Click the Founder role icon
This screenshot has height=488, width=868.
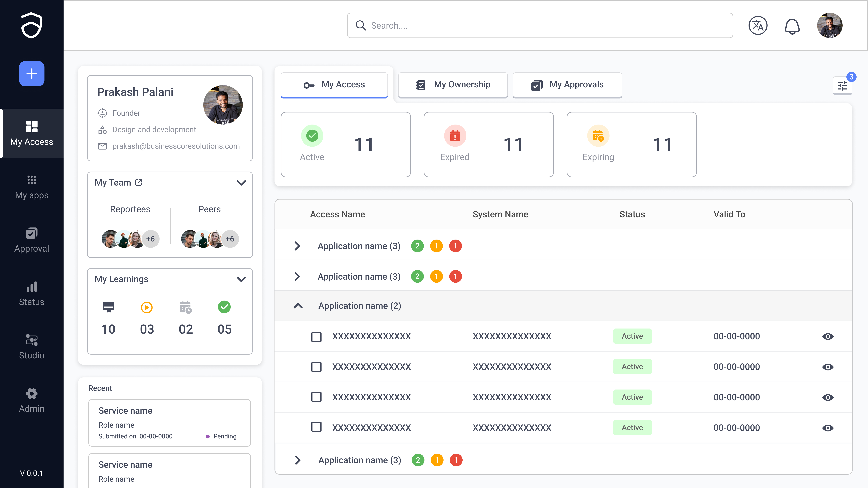[x=102, y=113]
